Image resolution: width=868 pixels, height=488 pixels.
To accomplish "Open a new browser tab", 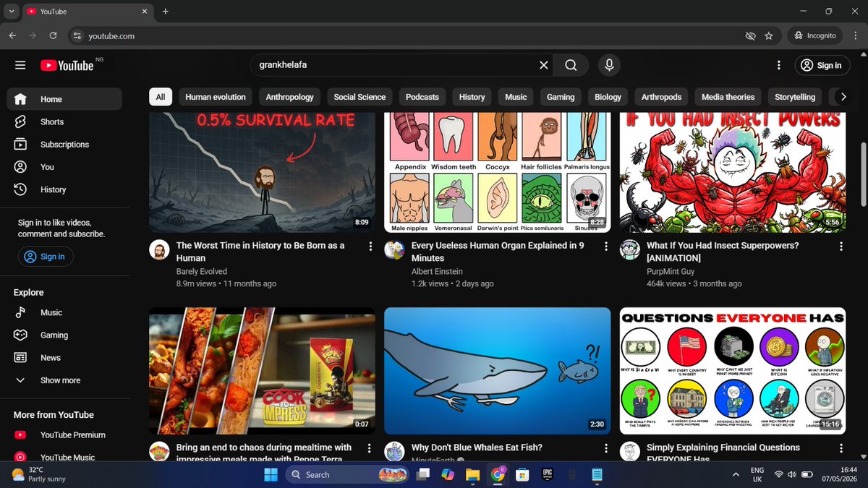I will 166,12.
